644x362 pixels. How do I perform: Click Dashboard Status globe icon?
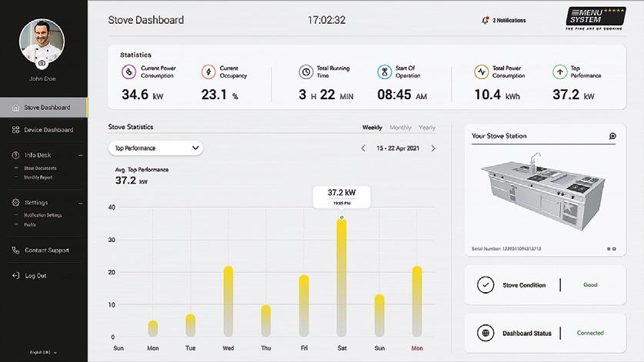click(486, 333)
